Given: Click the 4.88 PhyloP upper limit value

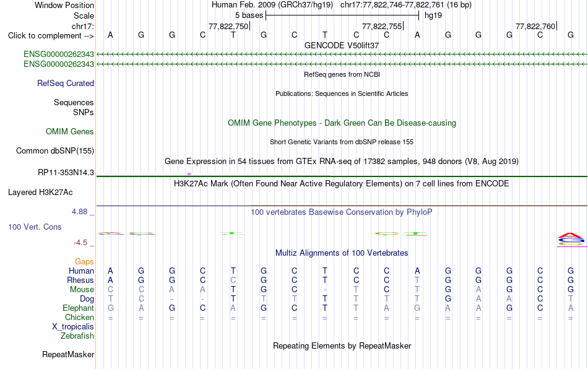Looking at the screenshot, I should (x=79, y=212).
